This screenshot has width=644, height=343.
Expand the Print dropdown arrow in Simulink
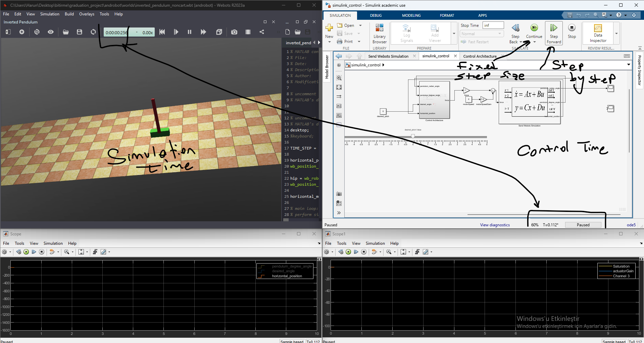click(359, 42)
